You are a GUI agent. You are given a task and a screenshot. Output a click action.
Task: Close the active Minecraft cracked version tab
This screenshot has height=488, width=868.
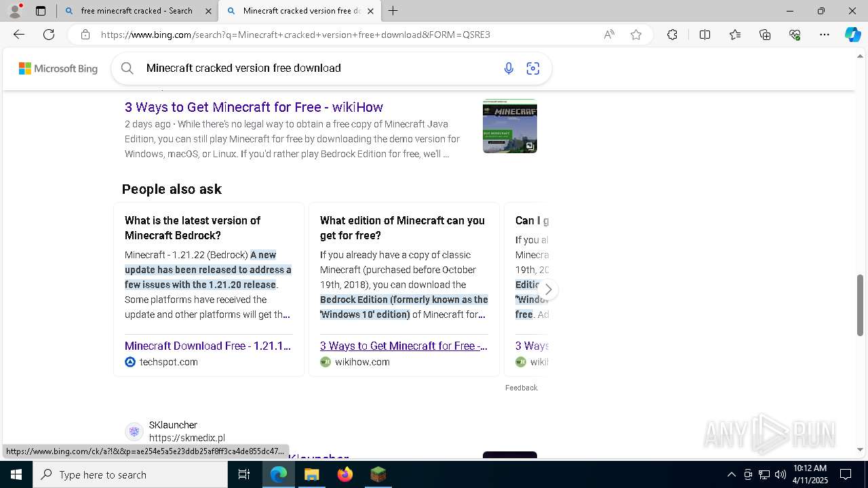point(371,11)
